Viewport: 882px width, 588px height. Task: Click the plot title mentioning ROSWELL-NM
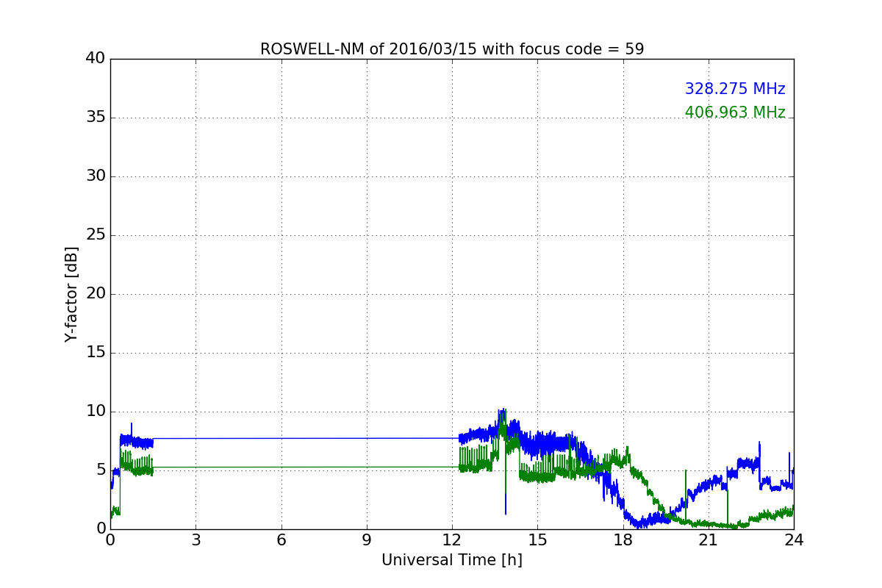point(452,49)
